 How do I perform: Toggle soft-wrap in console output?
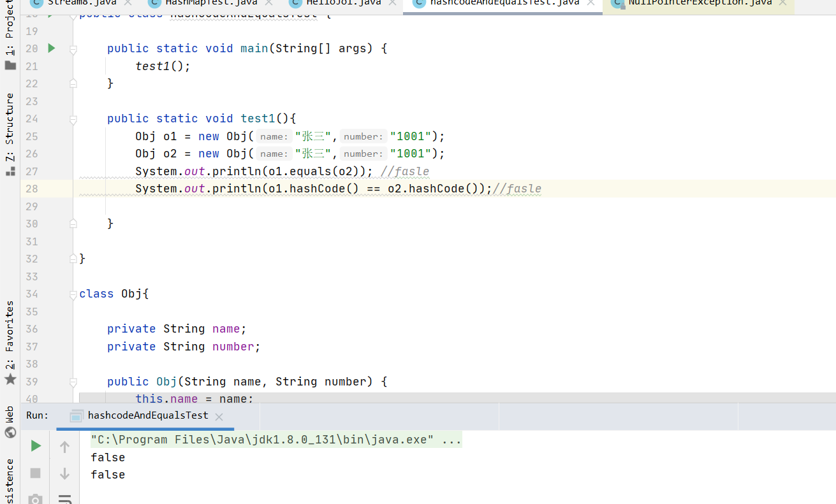pos(65,499)
